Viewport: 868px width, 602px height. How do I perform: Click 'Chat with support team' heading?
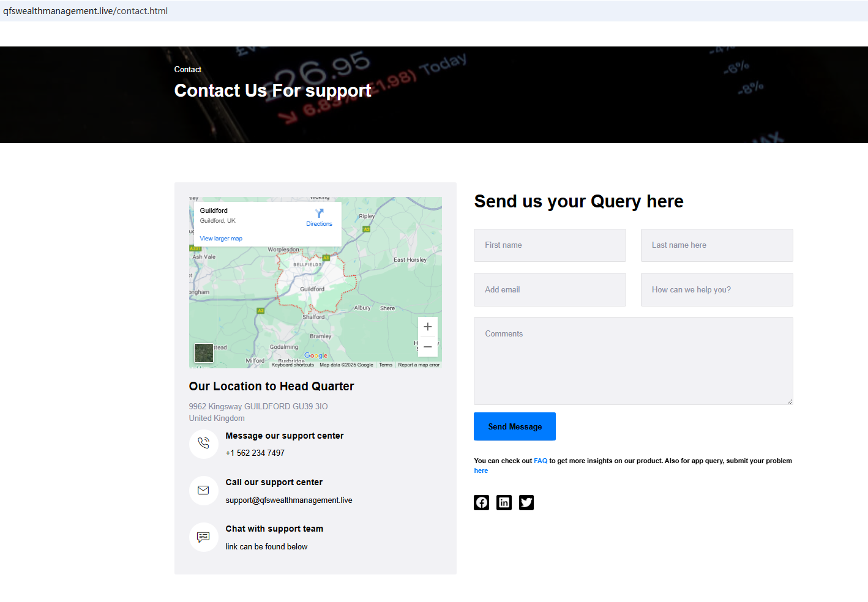point(274,529)
